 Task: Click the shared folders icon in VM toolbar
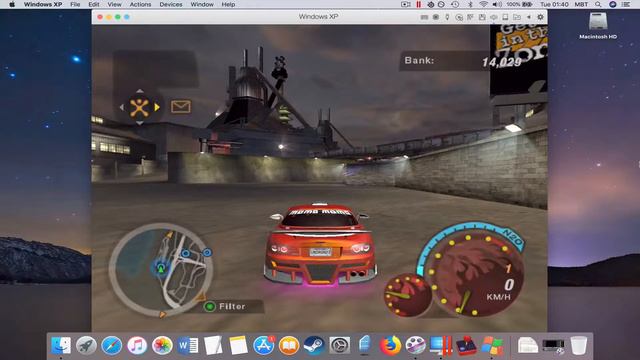(x=517, y=17)
